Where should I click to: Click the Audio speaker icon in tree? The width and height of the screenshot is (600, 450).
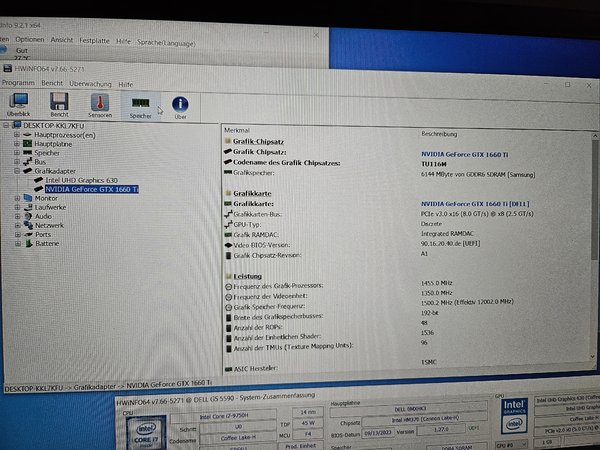tap(28, 216)
